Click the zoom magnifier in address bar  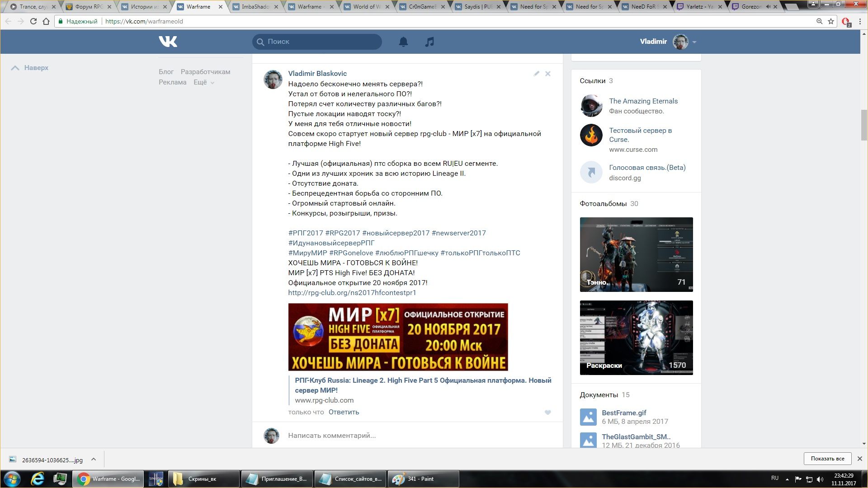tap(819, 21)
